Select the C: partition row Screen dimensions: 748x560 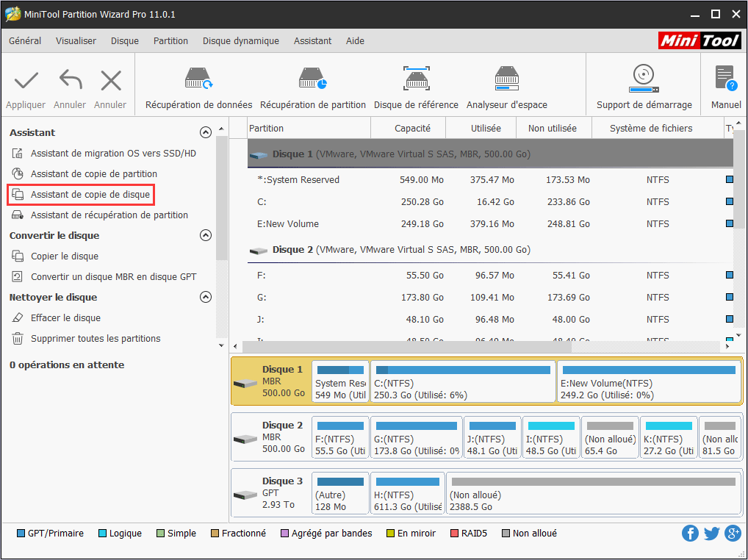[x=490, y=202]
